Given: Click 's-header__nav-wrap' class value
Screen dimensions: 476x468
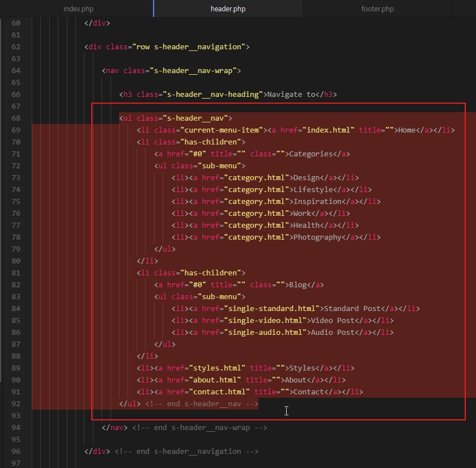Looking at the screenshot, I should click(193, 71).
